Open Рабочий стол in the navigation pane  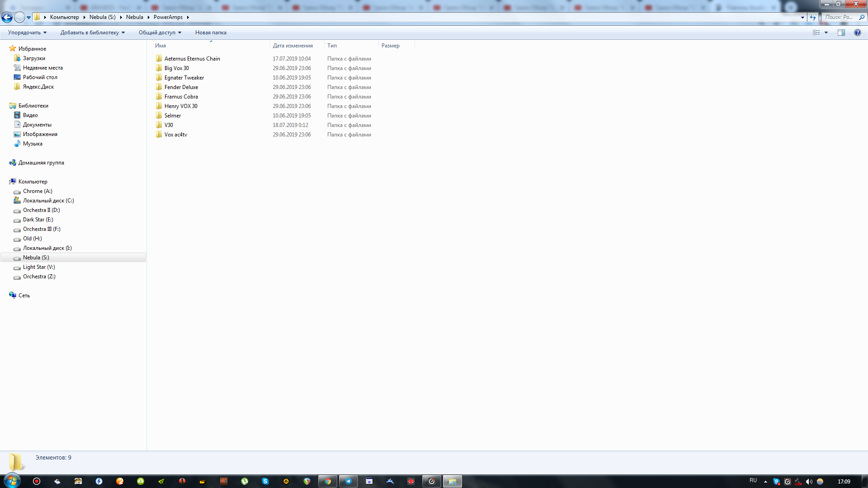40,77
